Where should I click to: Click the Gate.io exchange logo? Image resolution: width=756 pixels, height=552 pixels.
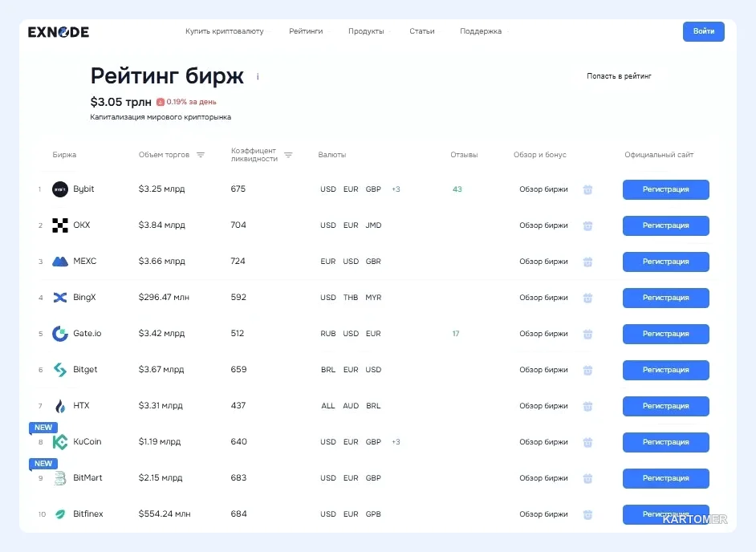click(60, 334)
